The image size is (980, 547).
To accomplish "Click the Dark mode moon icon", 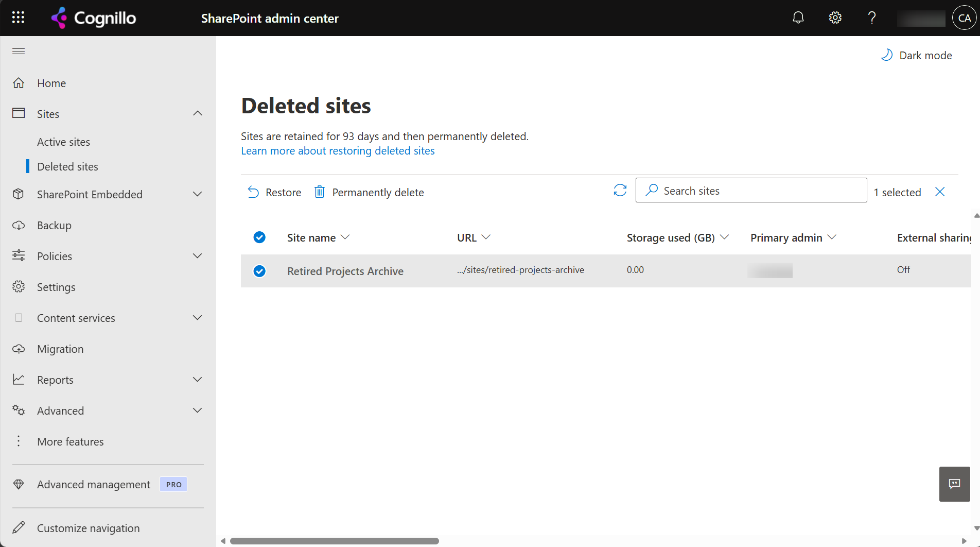I will click(x=887, y=55).
